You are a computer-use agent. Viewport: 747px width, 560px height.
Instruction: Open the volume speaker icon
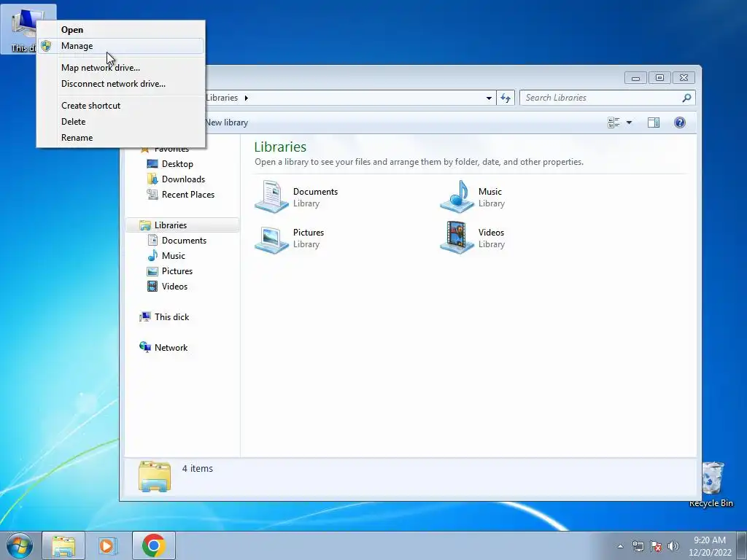[673, 546]
